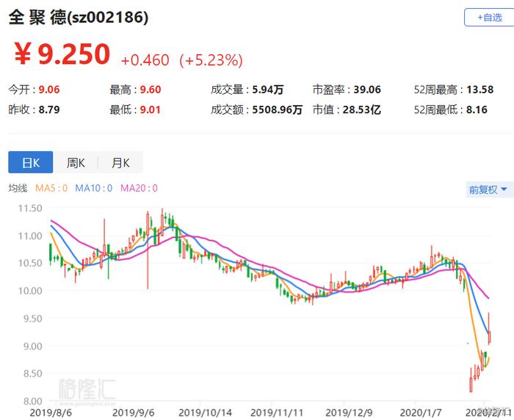
Task: Click the 2019/9/6 date axis label
Action: [133, 413]
